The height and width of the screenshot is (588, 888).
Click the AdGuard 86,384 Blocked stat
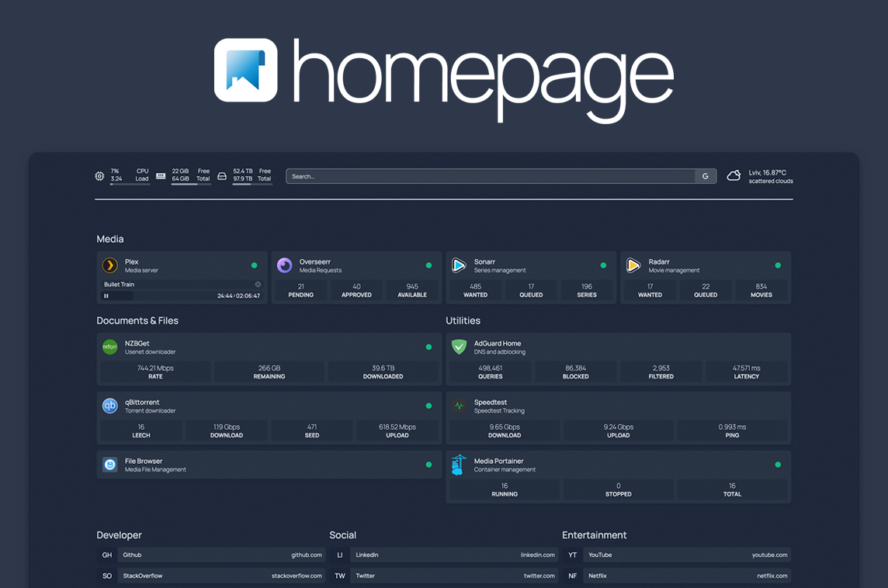tap(576, 372)
